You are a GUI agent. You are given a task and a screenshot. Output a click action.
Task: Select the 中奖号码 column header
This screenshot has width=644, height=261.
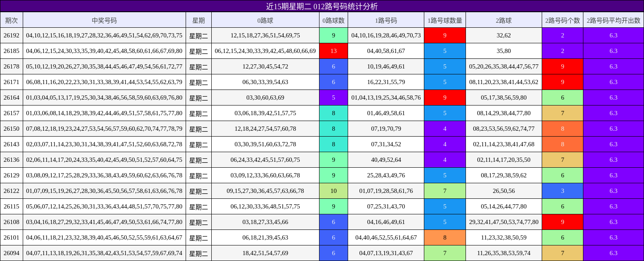point(104,20)
